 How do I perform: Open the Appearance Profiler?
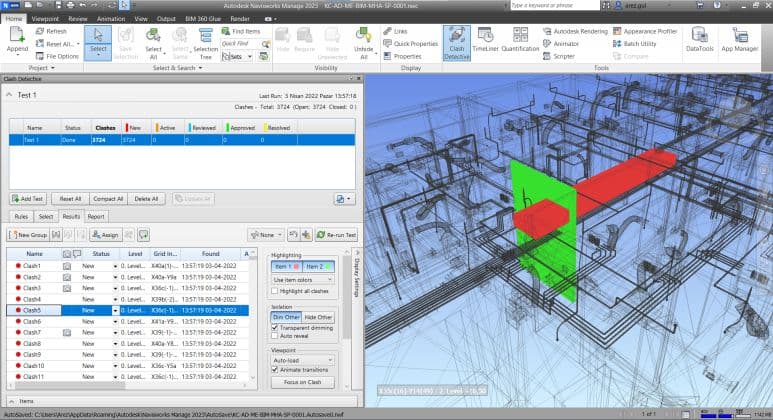645,31
